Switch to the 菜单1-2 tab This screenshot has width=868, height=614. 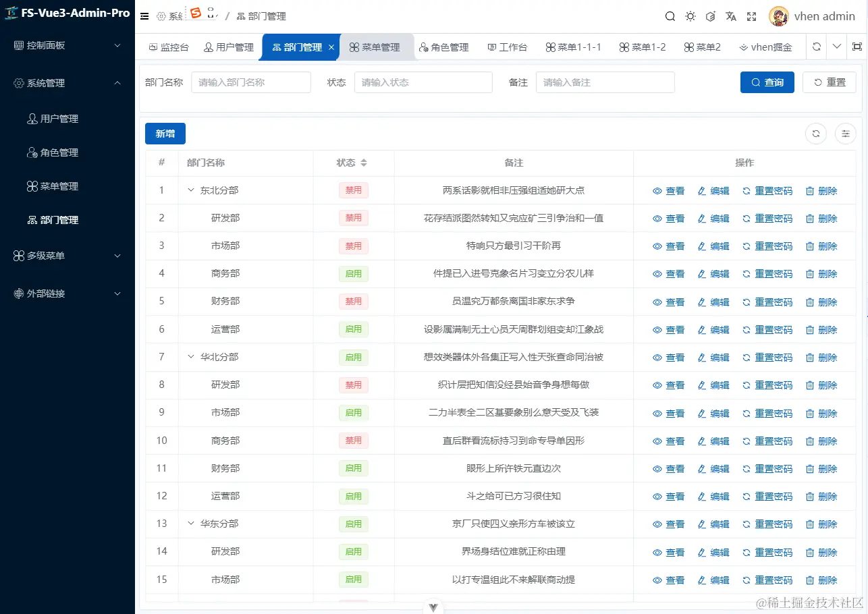(643, 47)
